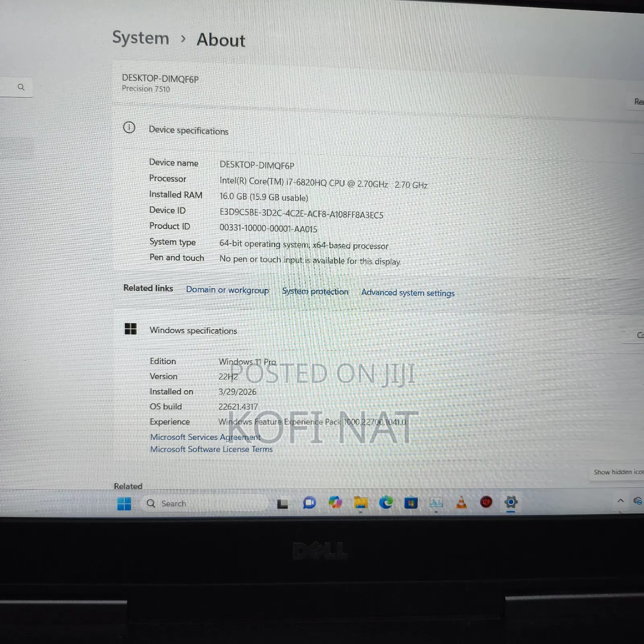Open Copilot from the taskbar
The height and width of the screenshot is (644, 644).
335,502
